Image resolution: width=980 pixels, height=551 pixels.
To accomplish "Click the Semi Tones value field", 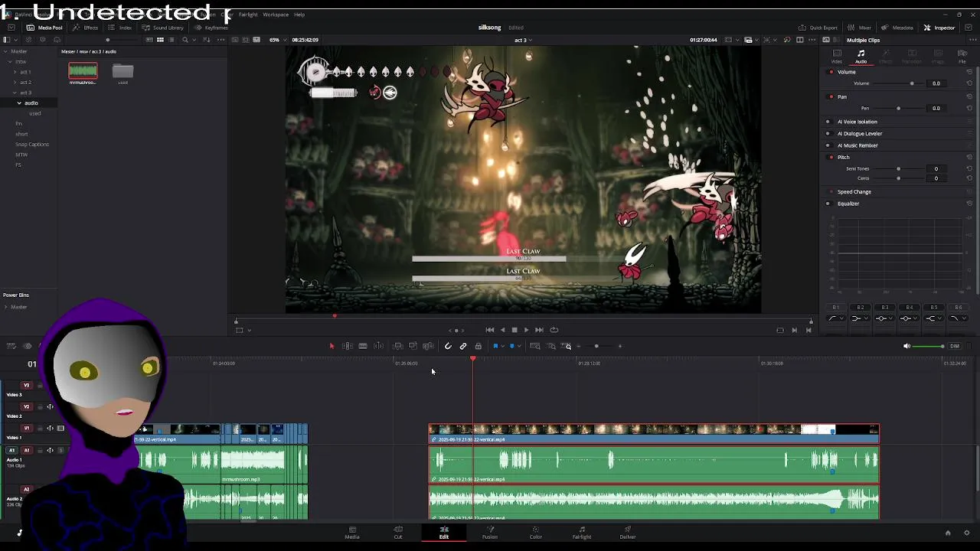I will pyautogui.click(x=936, y=168).
